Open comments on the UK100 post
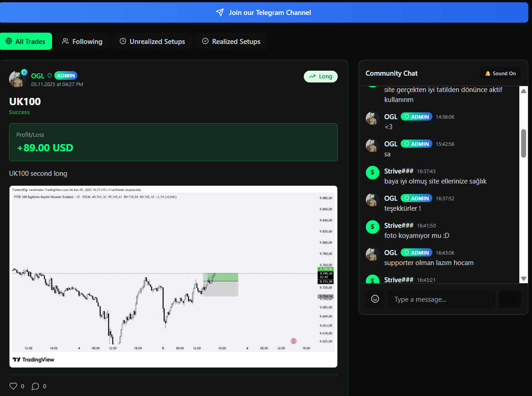Image resolution: width=532 pixels, height=396 pixels. (x=36, y=386)
